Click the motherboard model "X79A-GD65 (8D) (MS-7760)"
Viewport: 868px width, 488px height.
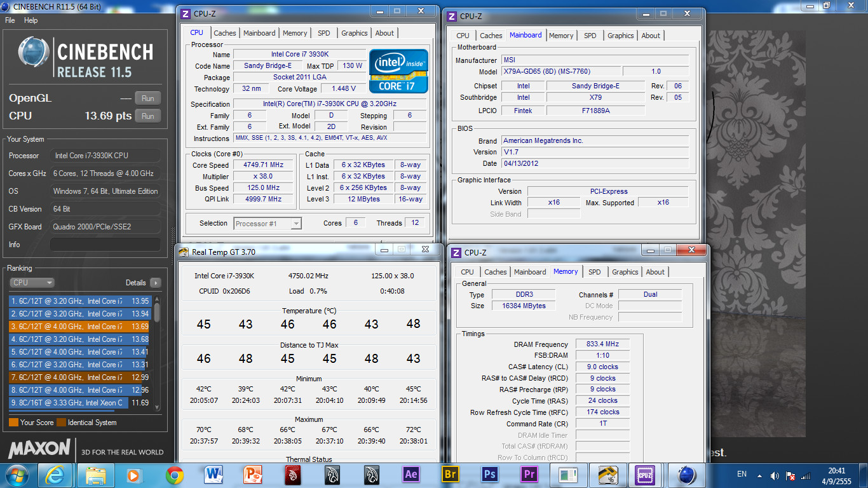[x=560, y=72]
